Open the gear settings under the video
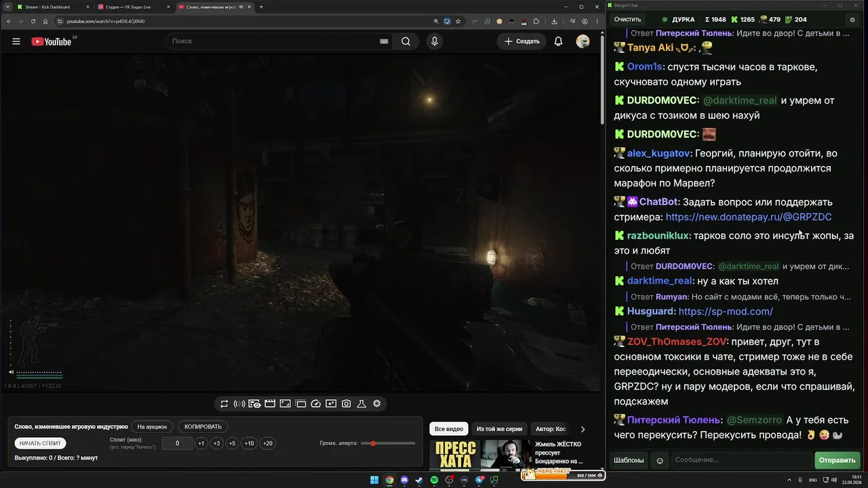The height and width of the screenshot is (488, 868). [x=377, y=404]
